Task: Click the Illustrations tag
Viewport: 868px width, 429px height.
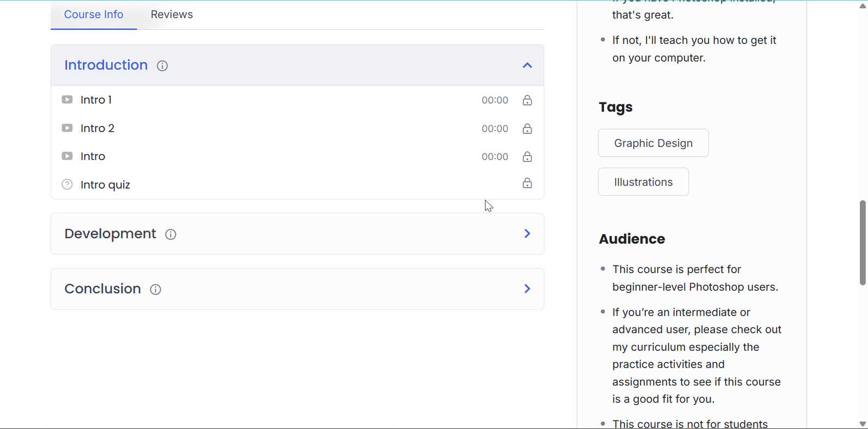Action: pos(643,182)
